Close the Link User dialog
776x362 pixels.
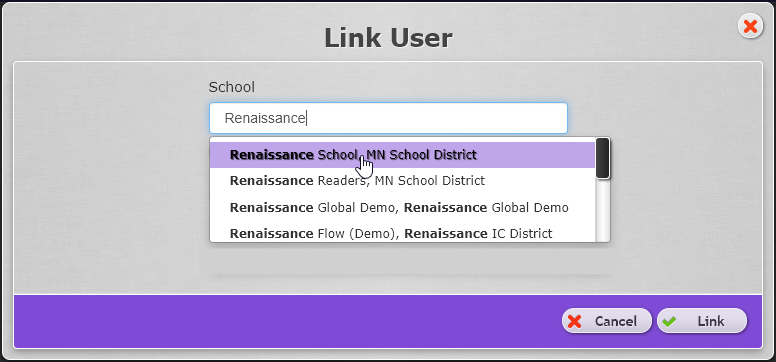[750, 26]
